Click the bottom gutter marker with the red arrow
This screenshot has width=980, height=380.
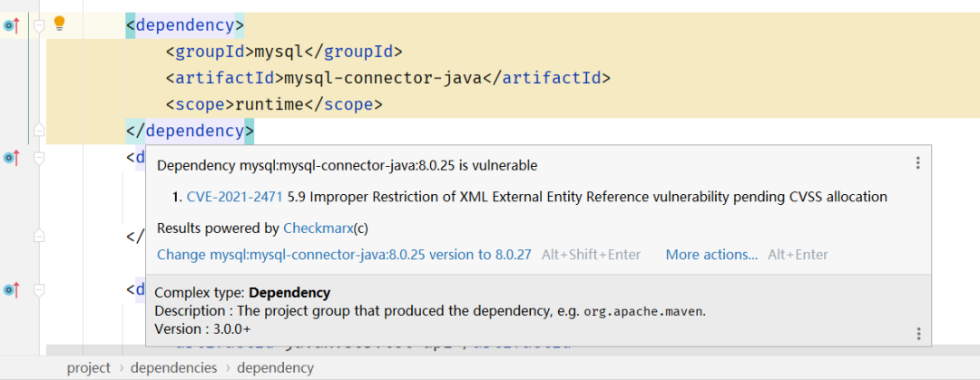point(11,290)
